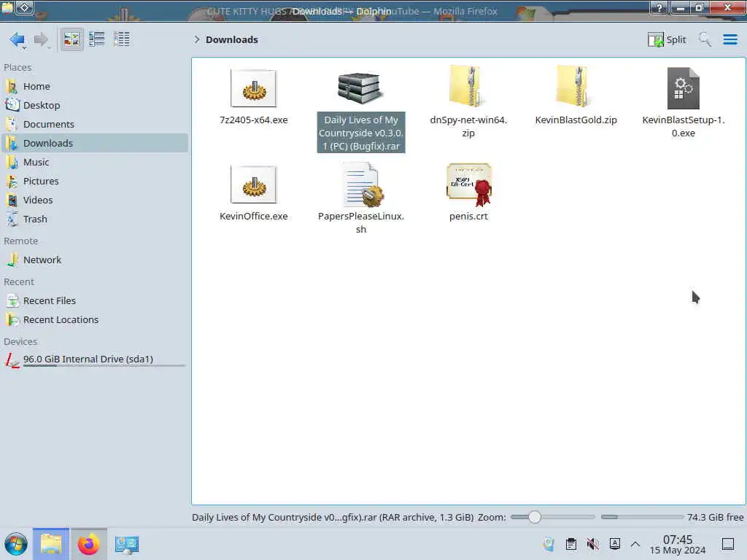Click the keep-above titlebar diamond icon
Viewport: 747px width, 560px height.
click(x=24, y=7)
